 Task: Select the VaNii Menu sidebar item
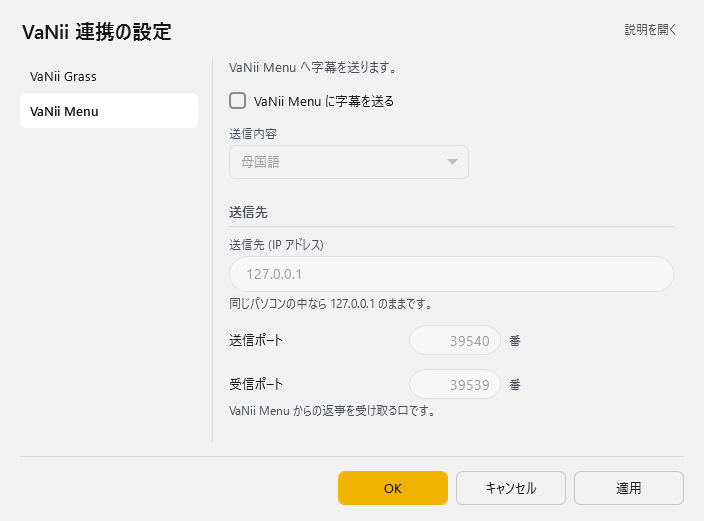pos(109,111)
